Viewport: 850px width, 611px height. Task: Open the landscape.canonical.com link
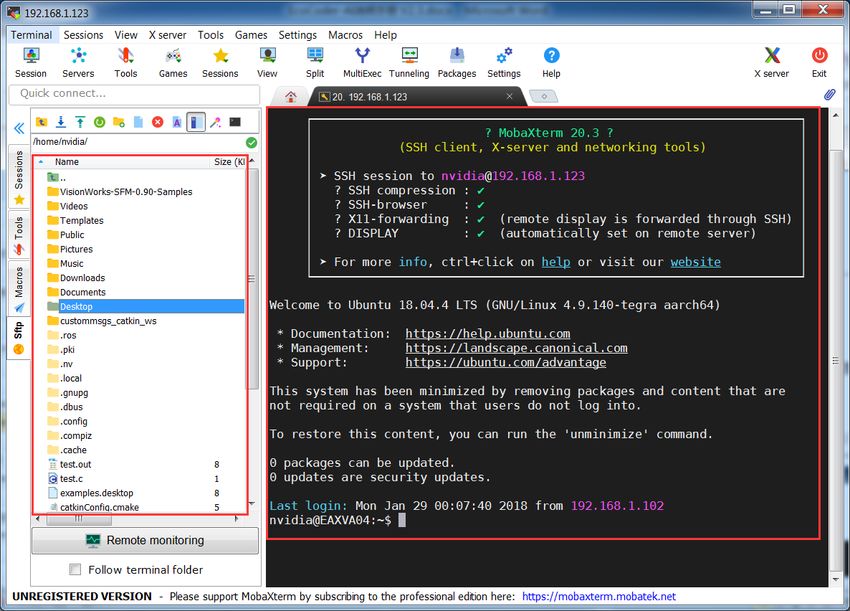coord(517,348)
